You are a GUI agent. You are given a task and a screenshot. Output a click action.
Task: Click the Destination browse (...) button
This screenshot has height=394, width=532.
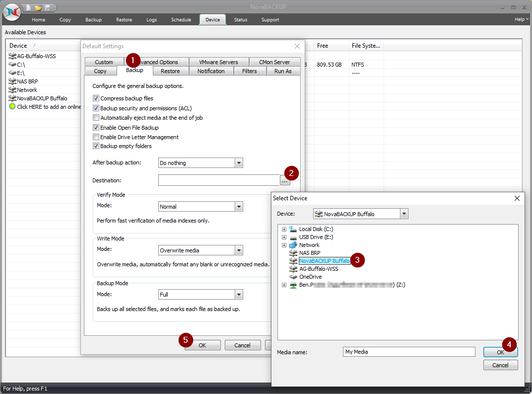[285, 181]
